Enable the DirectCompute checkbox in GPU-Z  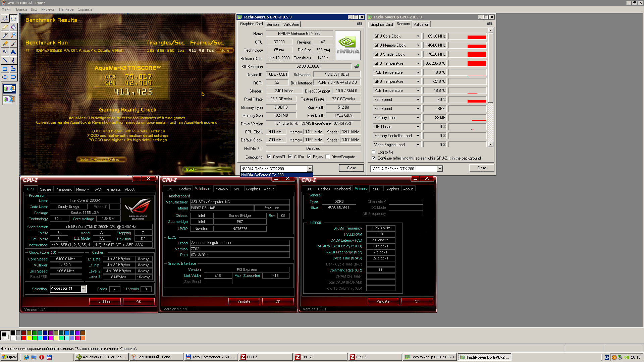(x=327, y=157)
